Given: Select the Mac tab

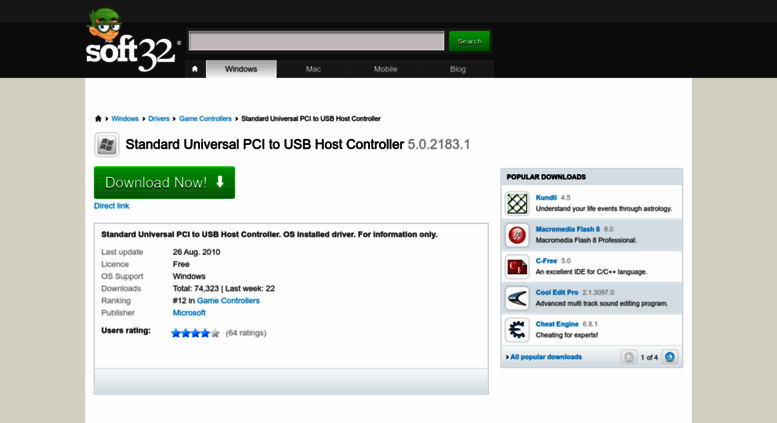Looking at the screenshot, I should click(313, 69).
